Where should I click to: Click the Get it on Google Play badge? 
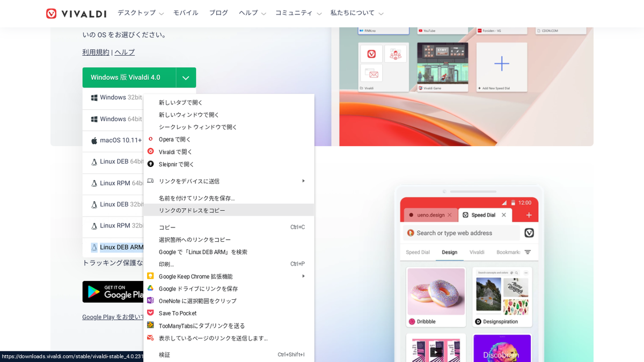click(x=113, y=292)
